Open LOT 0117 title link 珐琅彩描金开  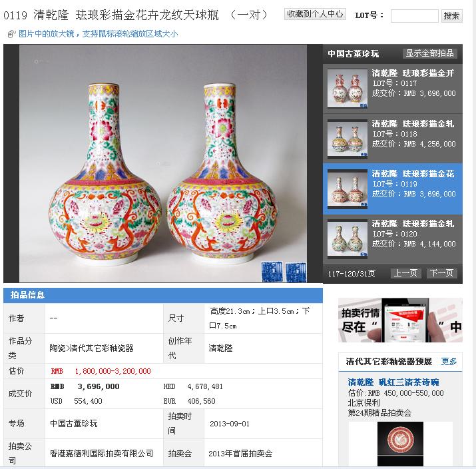pos(413,73)
